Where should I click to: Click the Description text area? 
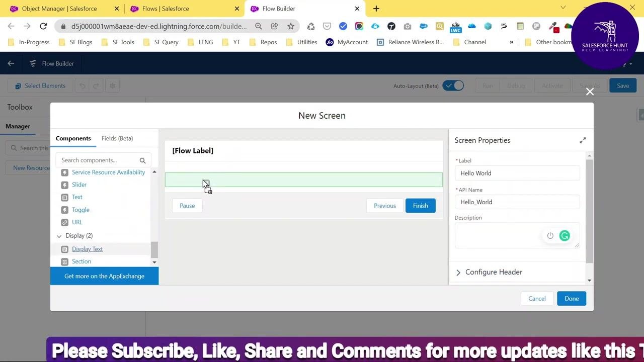(x=517, y=235)
